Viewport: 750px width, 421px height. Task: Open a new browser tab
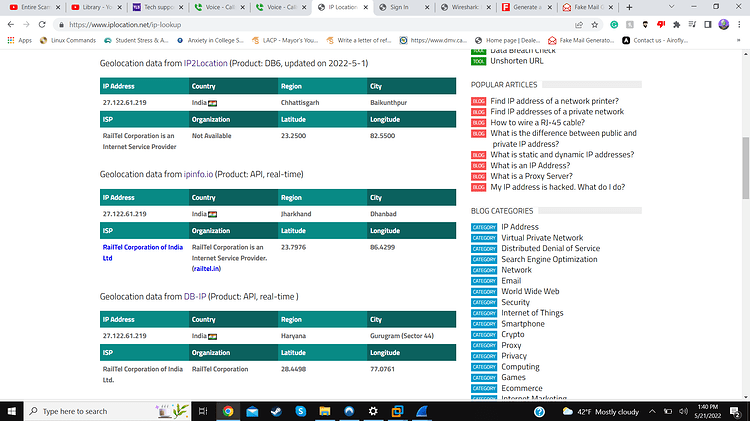coord(629,7)
